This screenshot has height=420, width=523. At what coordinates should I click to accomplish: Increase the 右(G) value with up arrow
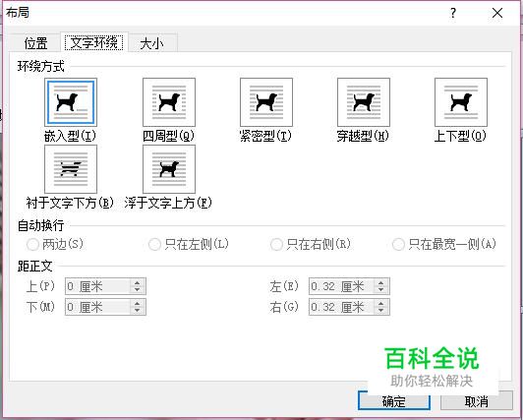click(380, 303)
